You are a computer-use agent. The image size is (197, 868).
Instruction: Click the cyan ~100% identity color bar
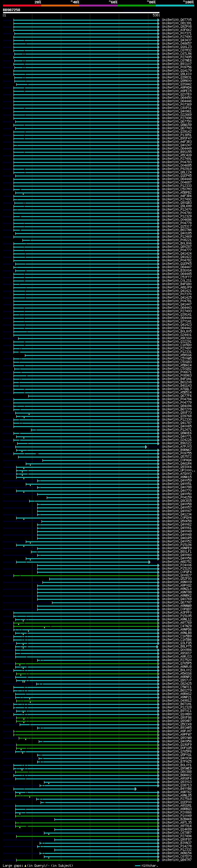[x=175, y=6]
